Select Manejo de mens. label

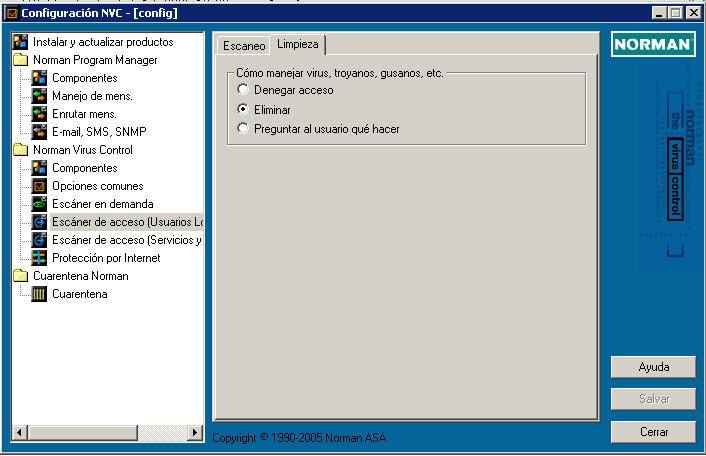click(x=92, y=96)
